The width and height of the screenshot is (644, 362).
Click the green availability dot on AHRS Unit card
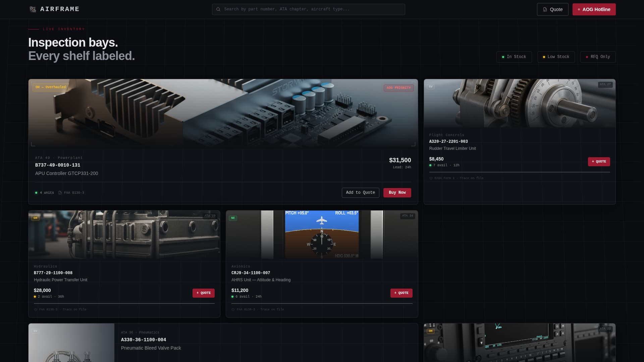[x=232, y=297]
